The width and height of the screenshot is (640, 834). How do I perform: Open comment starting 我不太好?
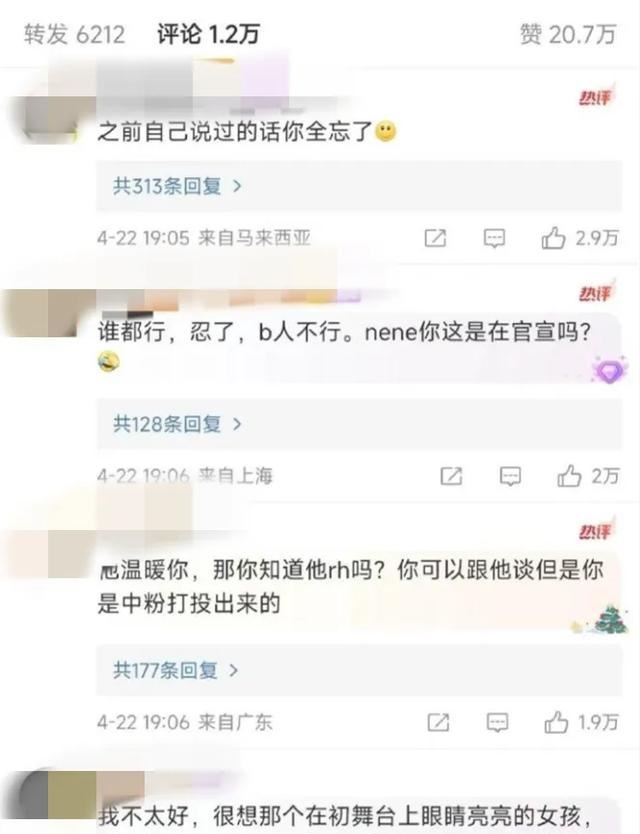pos(345,816)
